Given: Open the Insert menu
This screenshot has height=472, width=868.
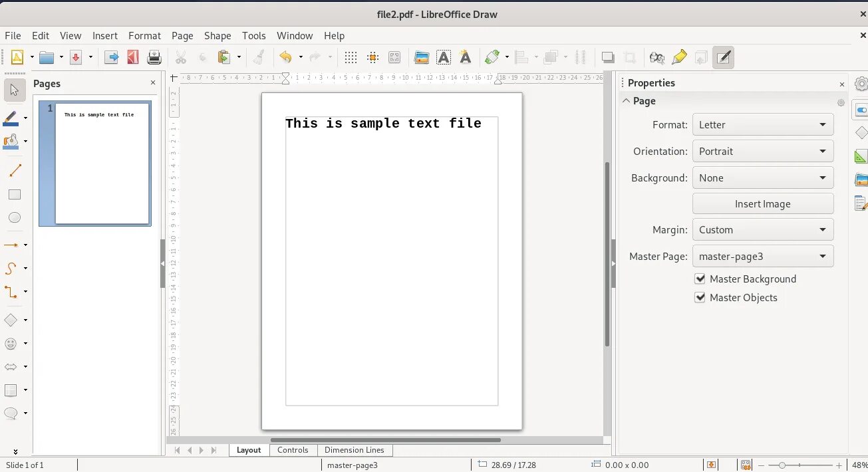Looking at the screenshot, I should (x=105, y=36).
